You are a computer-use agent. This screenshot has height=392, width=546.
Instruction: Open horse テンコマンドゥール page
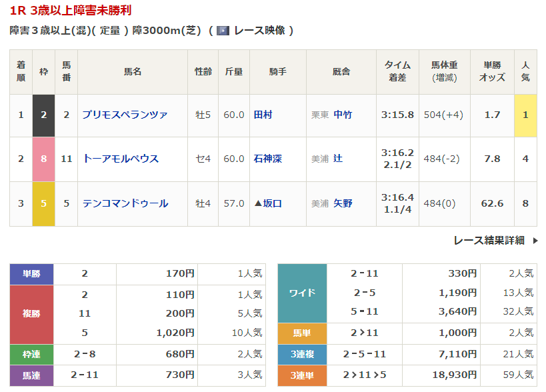pos(125,203)
